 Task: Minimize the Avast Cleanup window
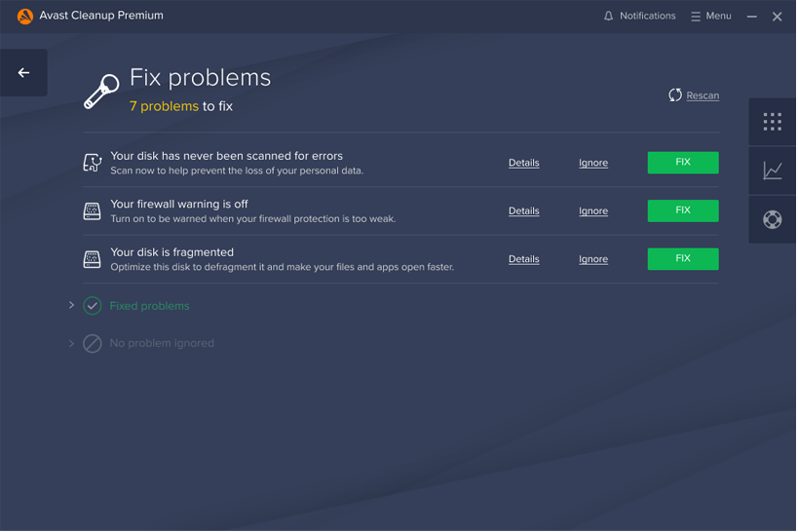[x=751, y=17]
